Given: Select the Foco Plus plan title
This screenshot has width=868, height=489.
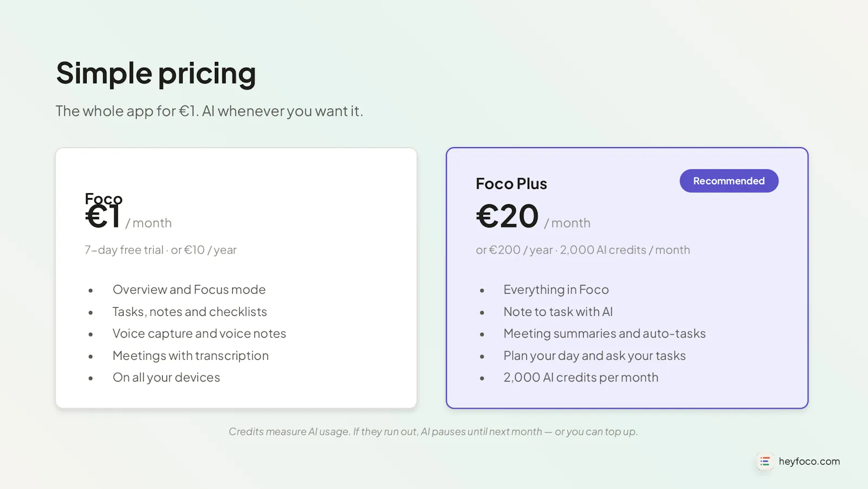Looking at the screenshot, I should click(x=511, y=184).
